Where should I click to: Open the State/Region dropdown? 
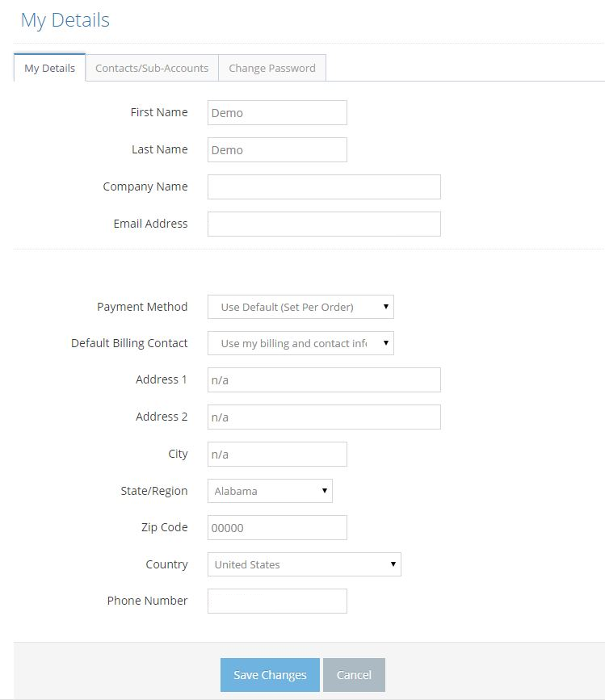(269, 491)
